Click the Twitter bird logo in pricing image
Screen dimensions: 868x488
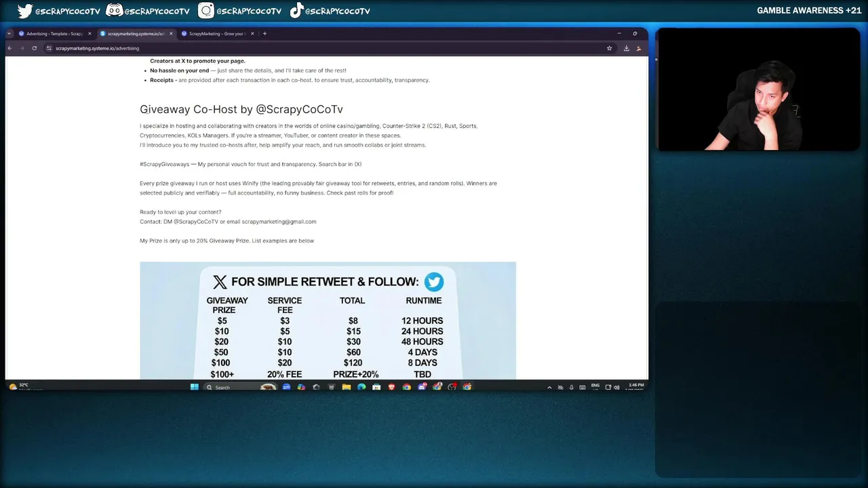point(434,281)
